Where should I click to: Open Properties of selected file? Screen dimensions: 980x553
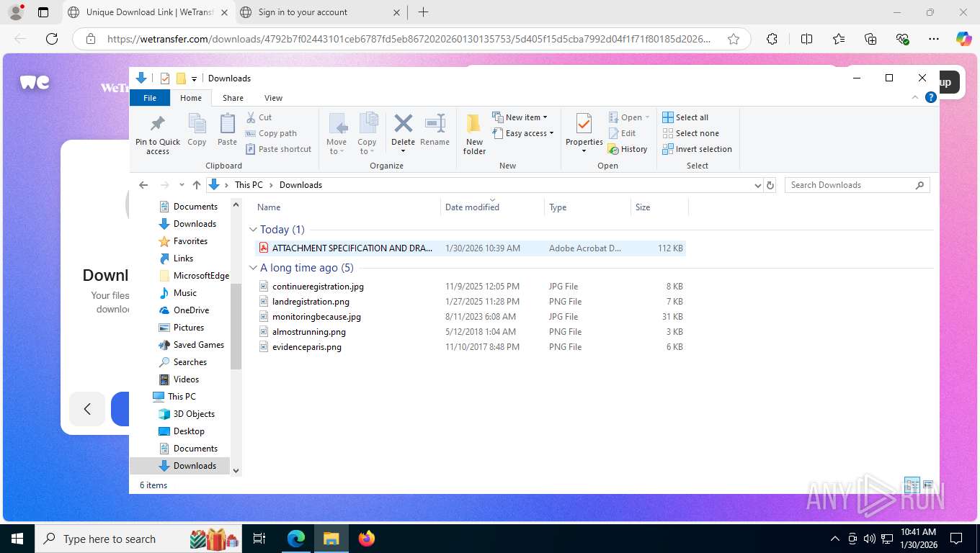click(x=584, y=134)
